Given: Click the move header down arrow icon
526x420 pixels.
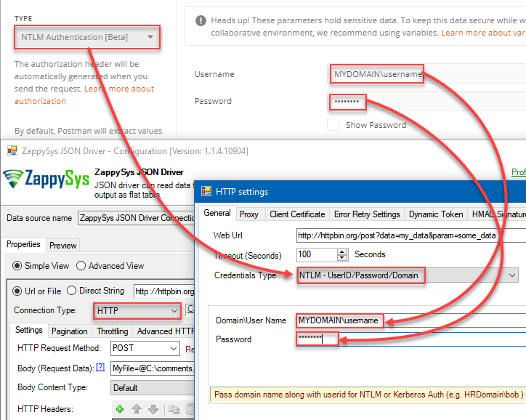Looking at the screenshot, I should 153,410.
